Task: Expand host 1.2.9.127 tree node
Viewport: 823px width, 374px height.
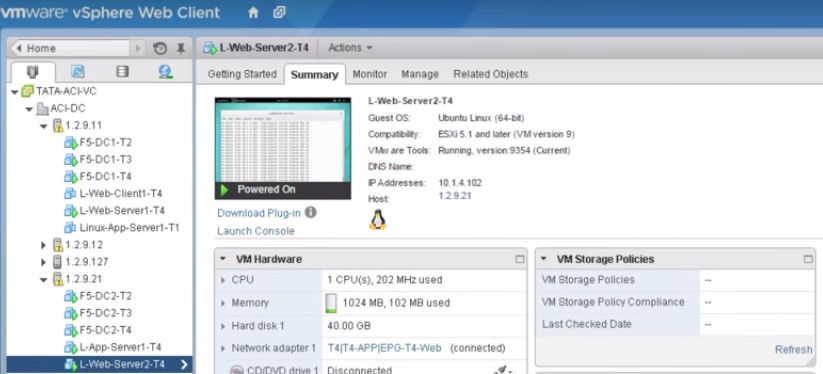Action: [x=44, y=262]
